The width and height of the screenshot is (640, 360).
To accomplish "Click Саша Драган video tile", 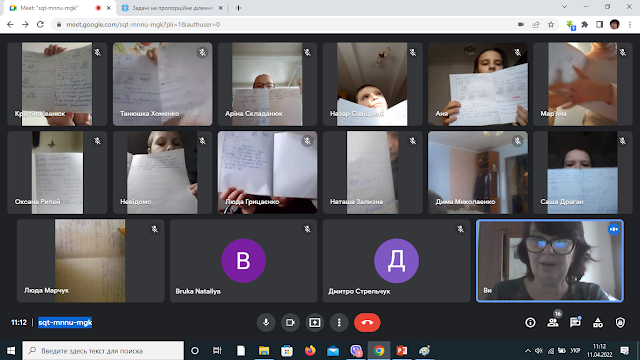I will pyautogui.click(x=583, y=172).
